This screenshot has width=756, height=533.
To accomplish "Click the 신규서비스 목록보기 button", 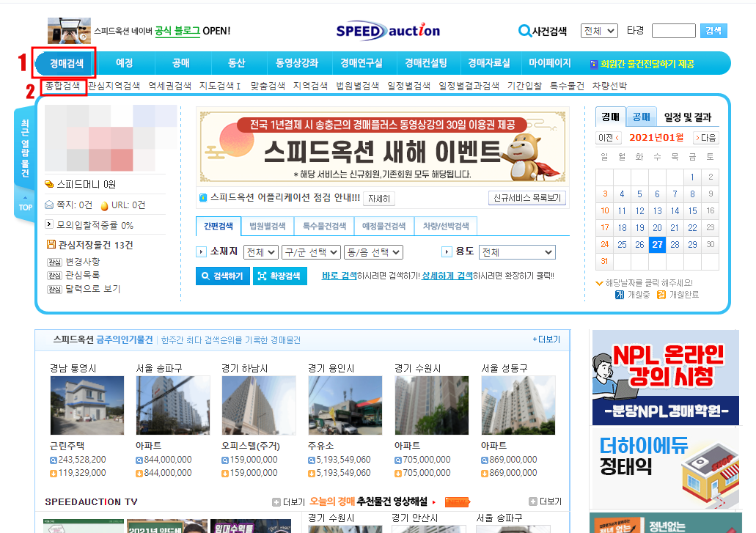I will [x=527, y=198].
